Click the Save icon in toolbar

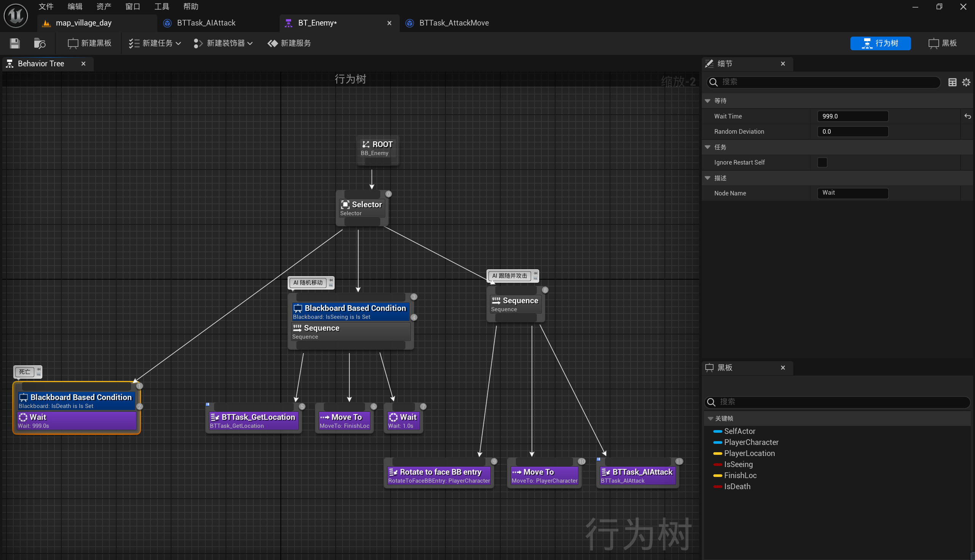(x=14, y=43)
